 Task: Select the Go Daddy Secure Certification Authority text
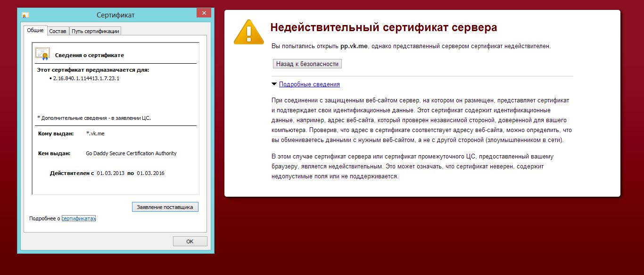tap(131, 153)
